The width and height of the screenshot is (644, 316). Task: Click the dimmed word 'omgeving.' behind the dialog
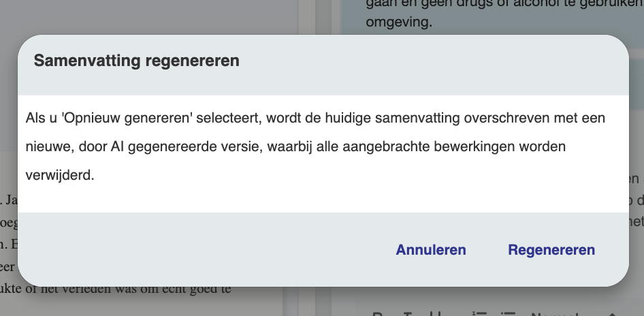click(399, 22)
